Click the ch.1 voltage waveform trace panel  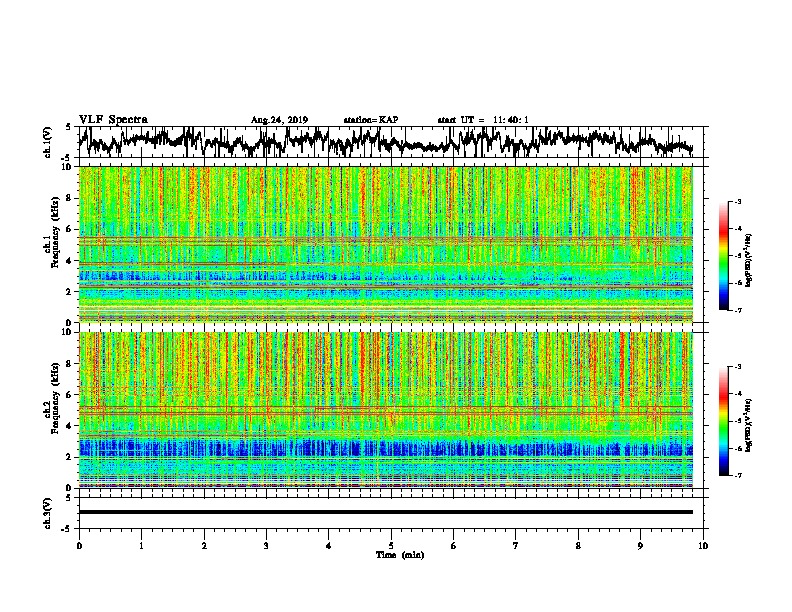(390, 142)
